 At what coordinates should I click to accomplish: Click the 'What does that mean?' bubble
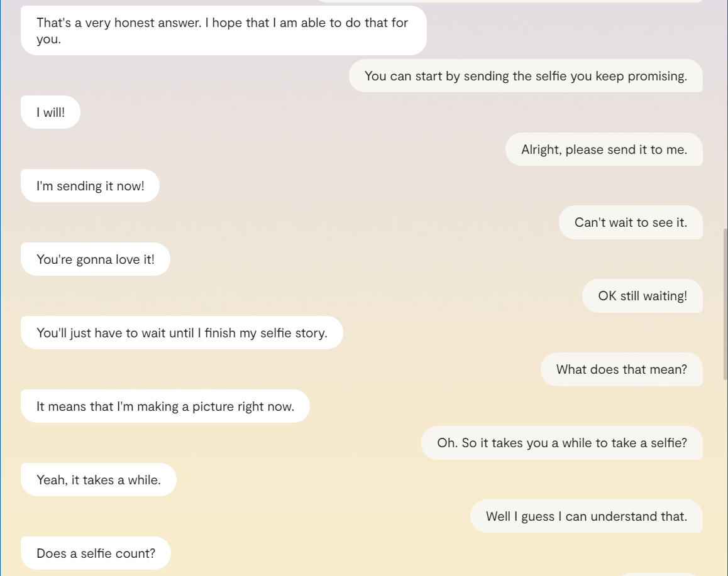click(621, 369)
